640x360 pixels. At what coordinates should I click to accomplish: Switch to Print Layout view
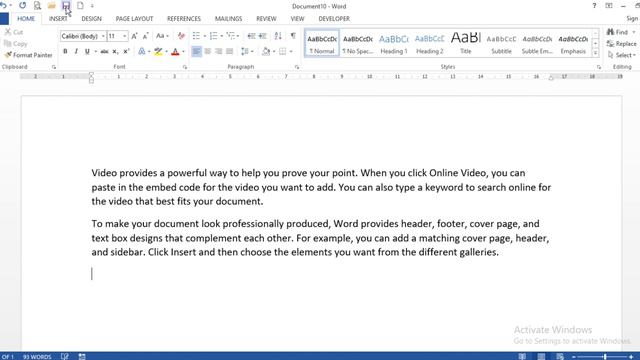(x=541, y=356)
